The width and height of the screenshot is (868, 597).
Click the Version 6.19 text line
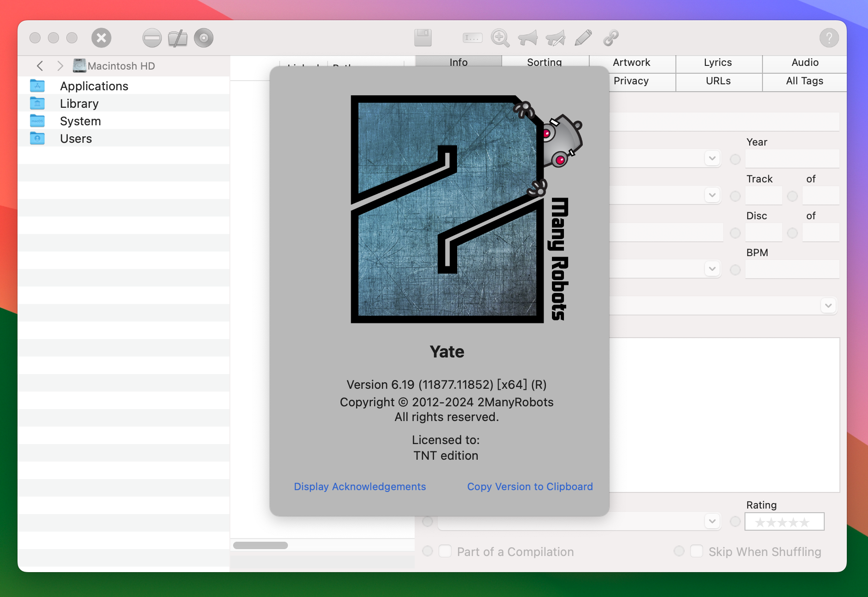446,385
